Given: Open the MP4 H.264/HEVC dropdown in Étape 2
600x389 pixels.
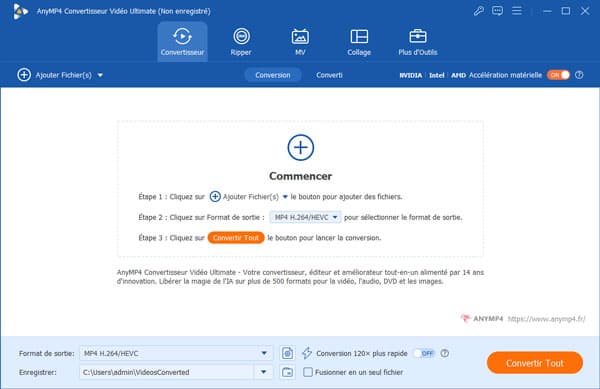Looking at the screenshot, I should [x=305, y=217].
